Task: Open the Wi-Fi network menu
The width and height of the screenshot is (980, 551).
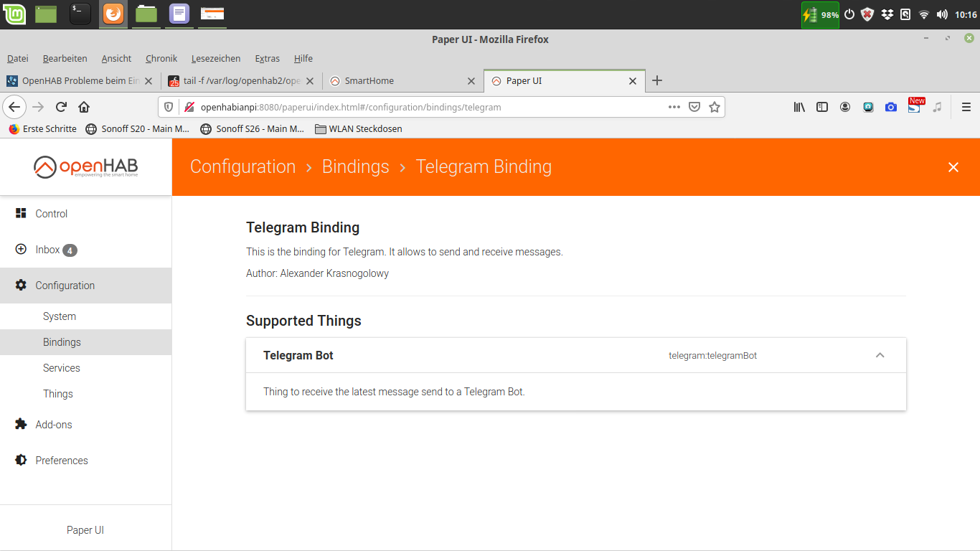Action: tap(924, 14)
